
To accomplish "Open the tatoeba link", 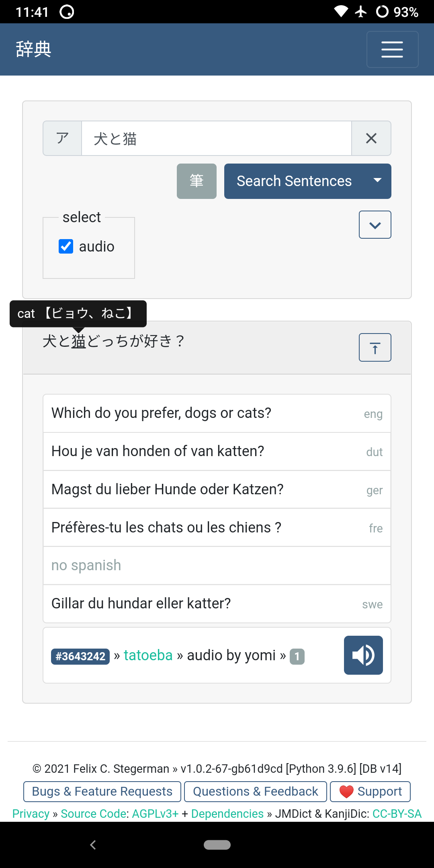I will [148, 655].
